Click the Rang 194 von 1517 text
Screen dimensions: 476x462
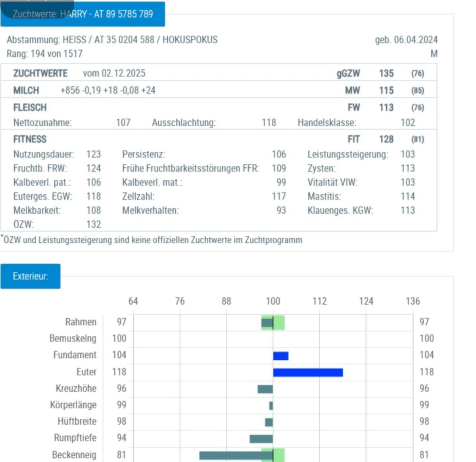point(44,54)
